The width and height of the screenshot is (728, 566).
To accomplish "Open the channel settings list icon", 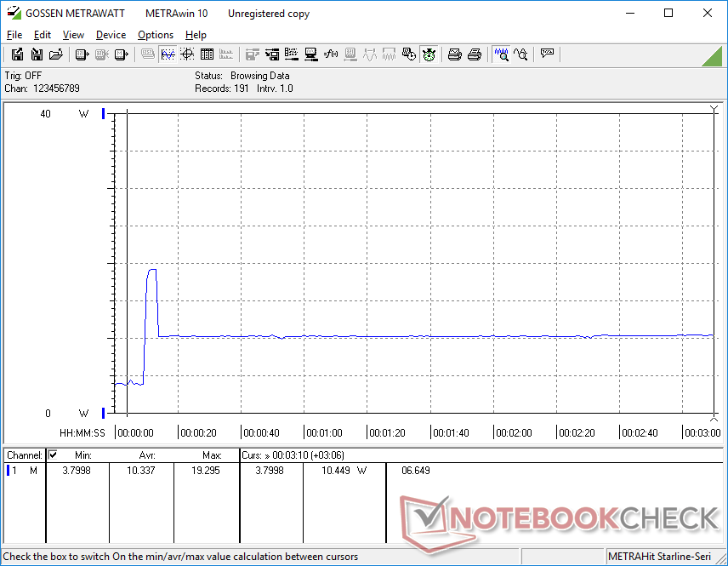I will 292,54.
